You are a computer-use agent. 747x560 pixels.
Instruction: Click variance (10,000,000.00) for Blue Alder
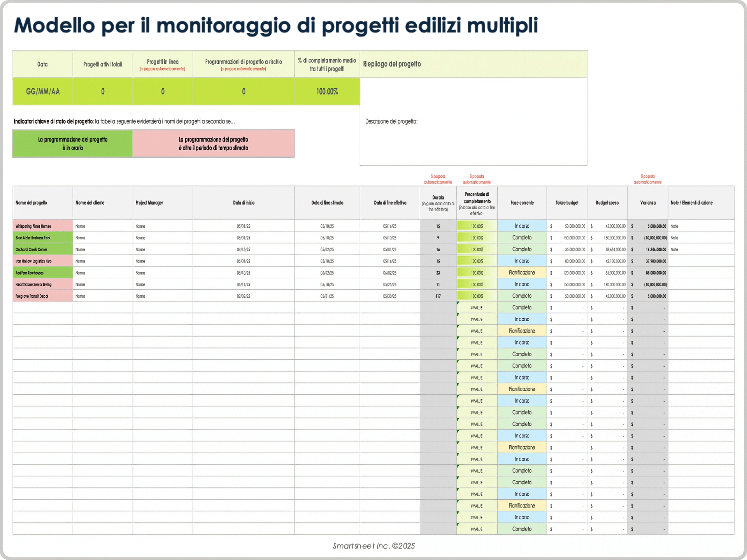(x=648, y=238)
